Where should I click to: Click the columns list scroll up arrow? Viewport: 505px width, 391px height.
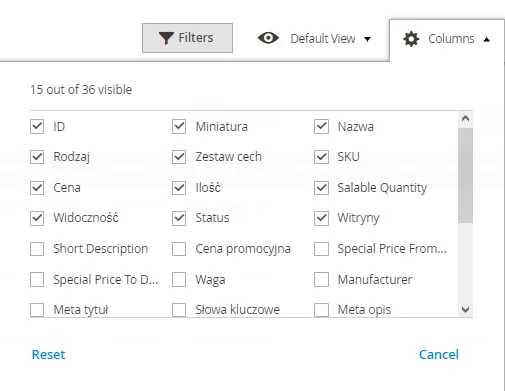[x=465, y=118]
